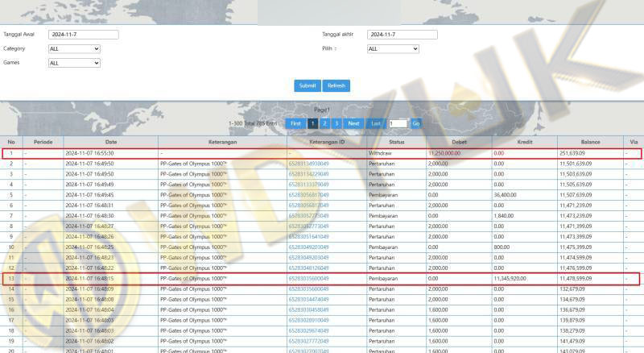
Task: Click the Tanggal Awal date field
Action: (84, 35)
